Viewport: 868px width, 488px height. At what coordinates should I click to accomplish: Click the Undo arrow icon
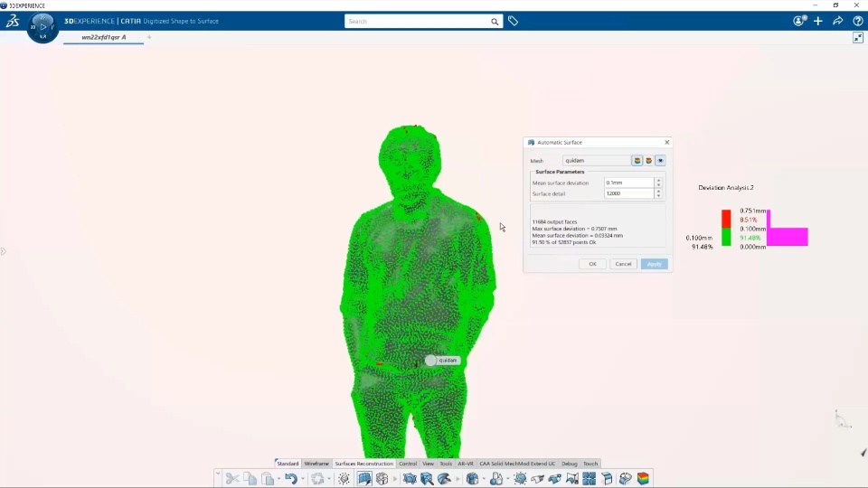point(291,479)
